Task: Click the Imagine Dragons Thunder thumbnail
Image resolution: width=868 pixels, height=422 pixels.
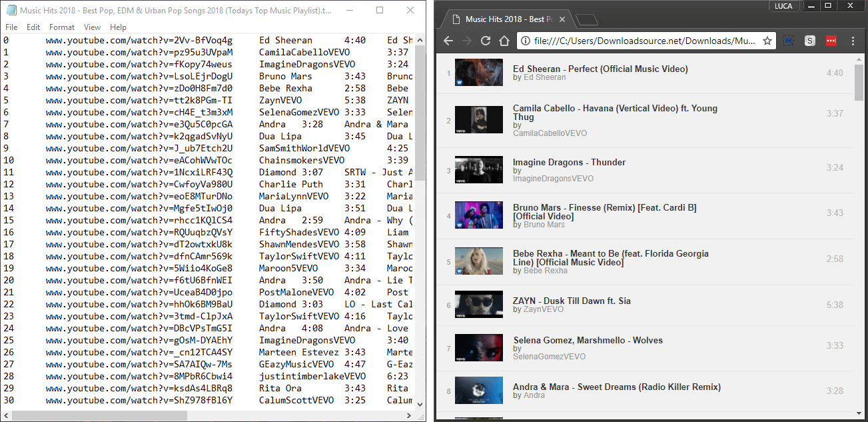Action: click(478, 169)
